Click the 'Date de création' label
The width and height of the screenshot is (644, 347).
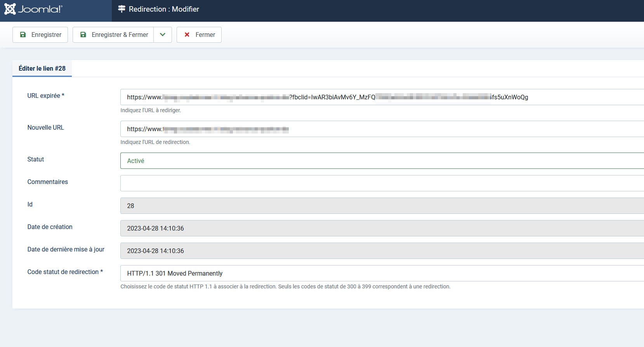[x=50, y=227]
